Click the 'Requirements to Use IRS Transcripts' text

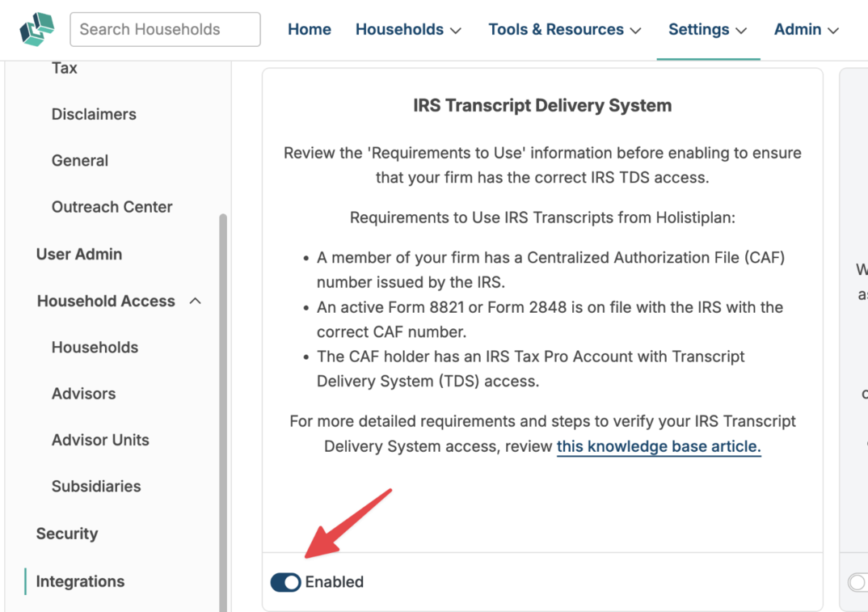tap(542, 217)
